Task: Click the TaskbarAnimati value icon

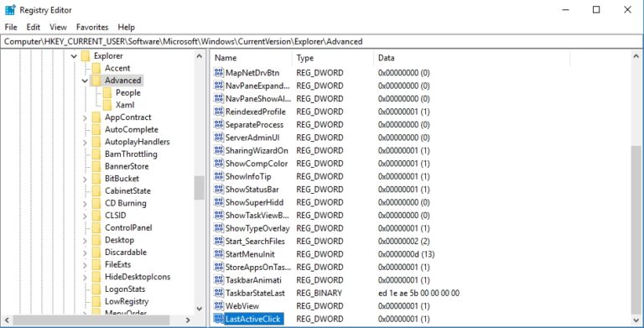Action: 219,280
